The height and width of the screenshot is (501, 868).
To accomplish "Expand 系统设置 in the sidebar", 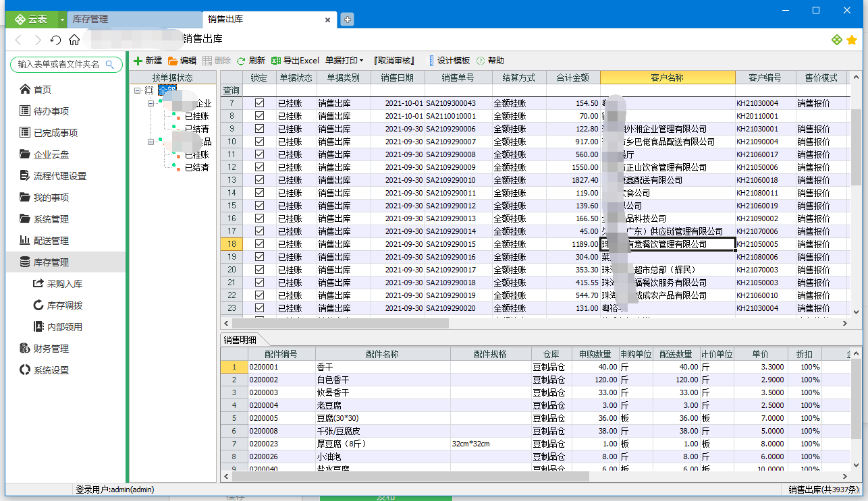I will tap(65, 370).
